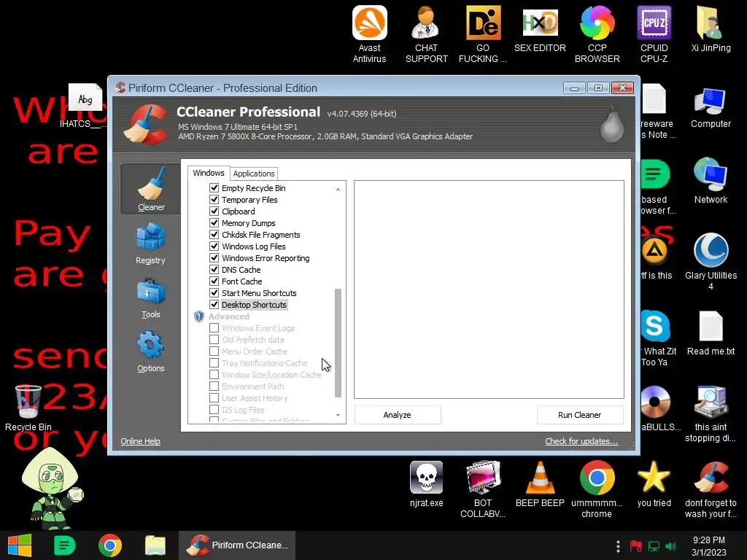
Task: Select the Avast Antivirus desktop icon
Action: point(369,34)
